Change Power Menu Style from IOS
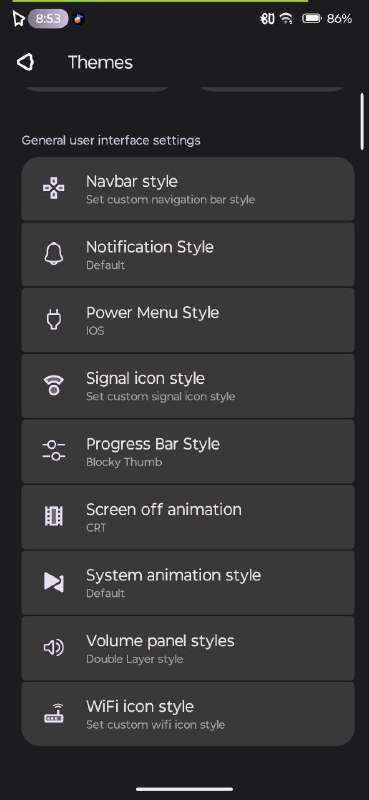 [x=188, y=320]
